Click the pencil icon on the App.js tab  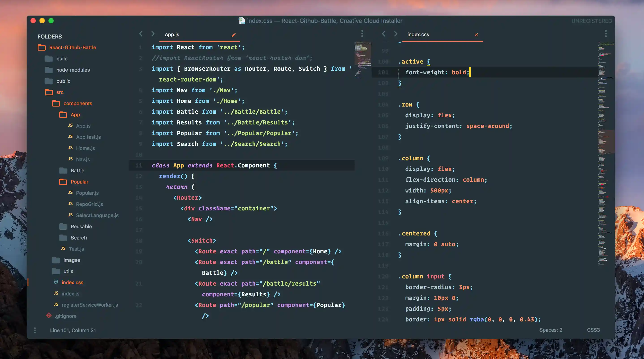pos(234,35)
